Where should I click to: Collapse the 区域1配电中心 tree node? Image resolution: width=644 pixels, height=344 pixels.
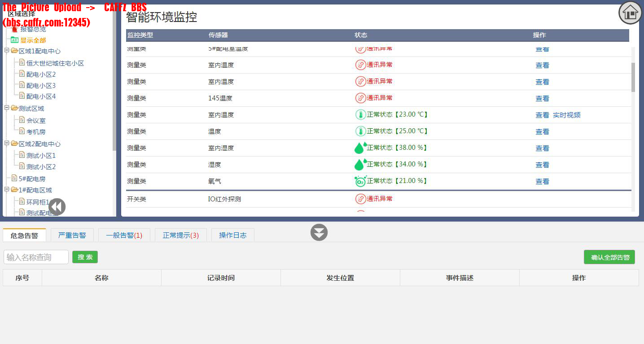click(7, 51)
